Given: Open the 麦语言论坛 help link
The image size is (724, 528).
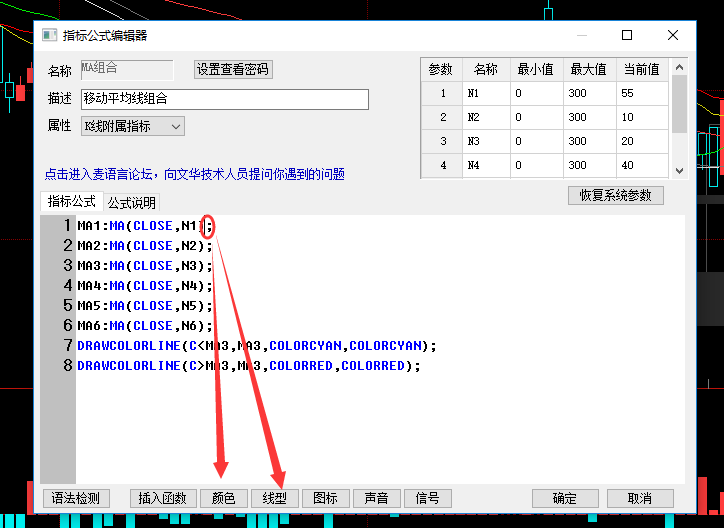Looking at the screenshot, I should coord(195,174).
